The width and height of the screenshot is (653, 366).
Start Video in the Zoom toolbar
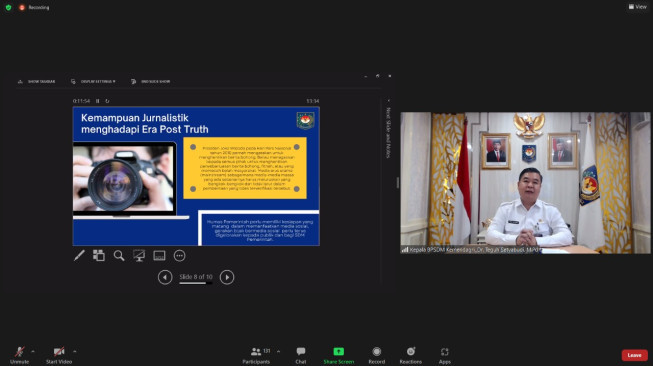(x=59, y=355)
